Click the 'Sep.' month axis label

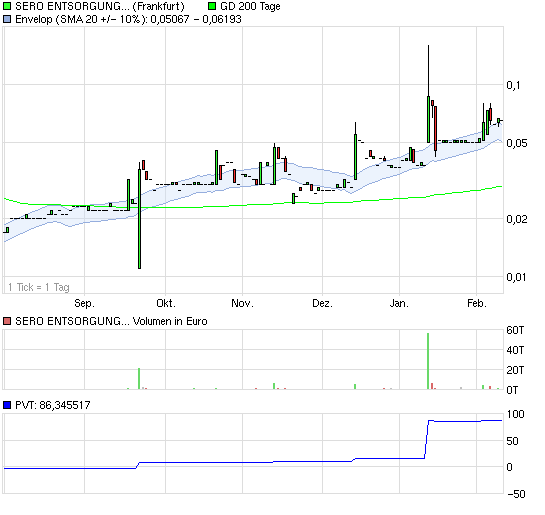84,303
